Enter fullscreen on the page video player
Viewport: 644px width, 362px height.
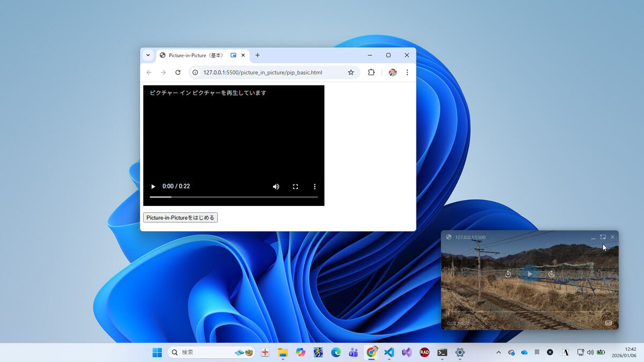pos(295,187)
